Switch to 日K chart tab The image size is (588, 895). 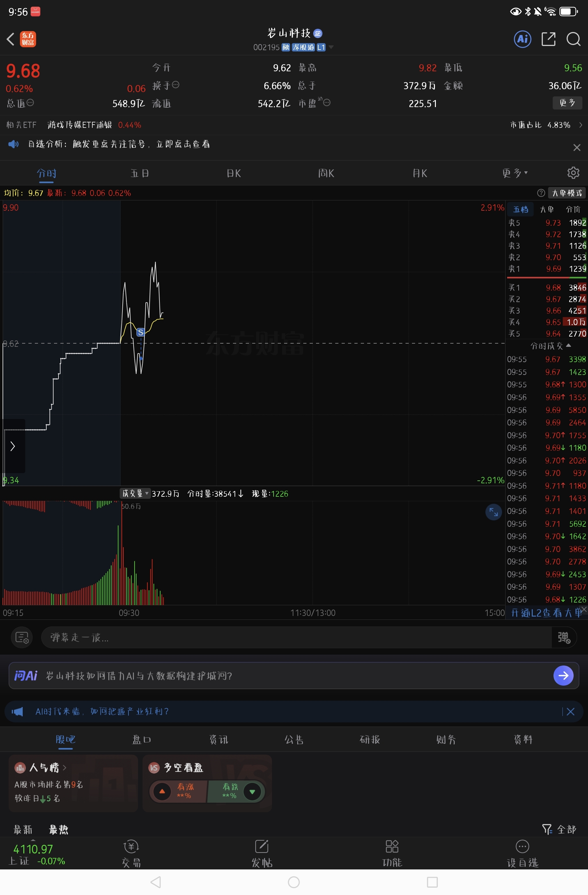tap(234, 173)
